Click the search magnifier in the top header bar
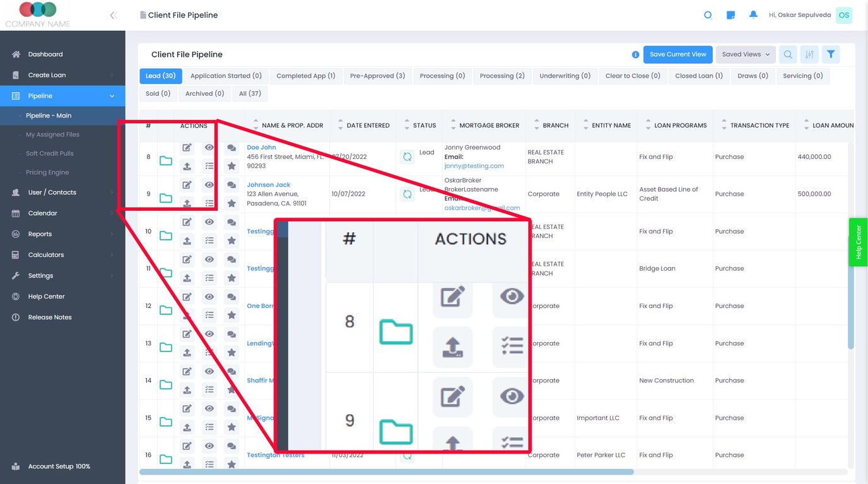 coord(708,15)
